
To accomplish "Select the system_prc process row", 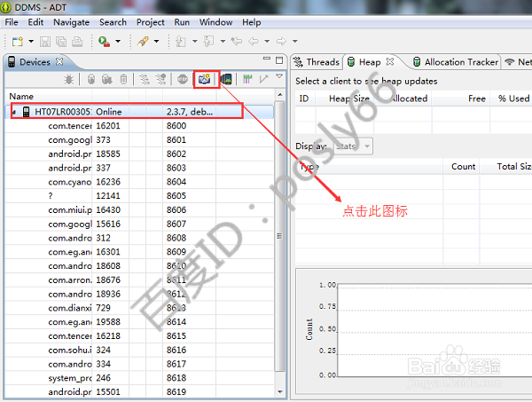I will (x=139, y=378).
